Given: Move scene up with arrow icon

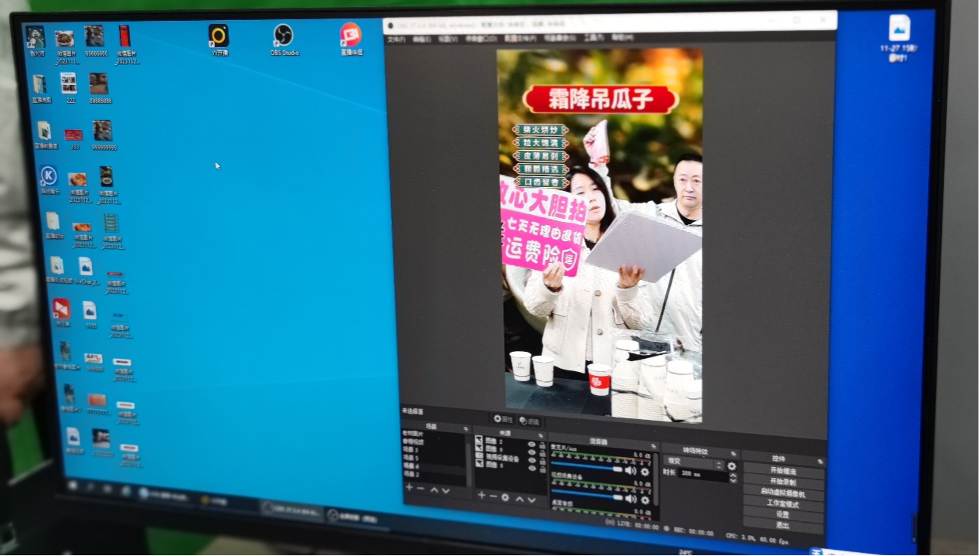Looking at the screenshot, I should (x=434, y=489).
